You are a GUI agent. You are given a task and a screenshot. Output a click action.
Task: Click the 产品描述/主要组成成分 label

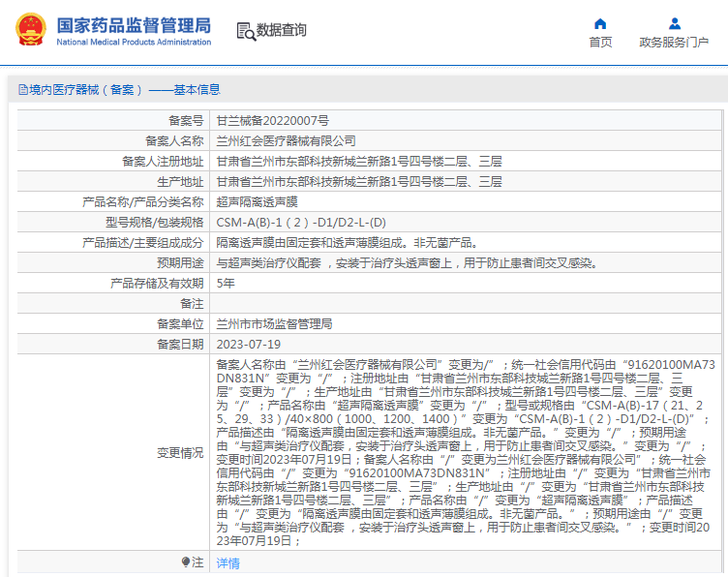[x=143, y=243]
